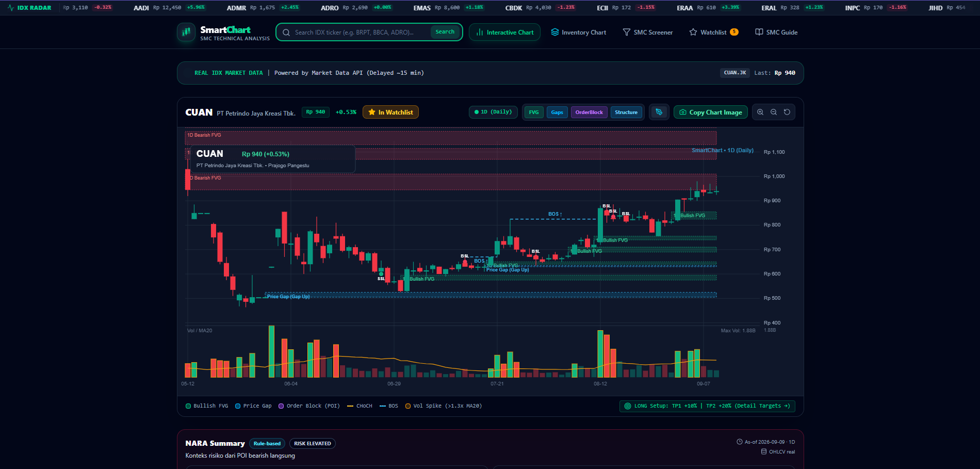Select the pen drawing tool
The image size is (980, 469).
pyautogui.click(x=659, y=112)
